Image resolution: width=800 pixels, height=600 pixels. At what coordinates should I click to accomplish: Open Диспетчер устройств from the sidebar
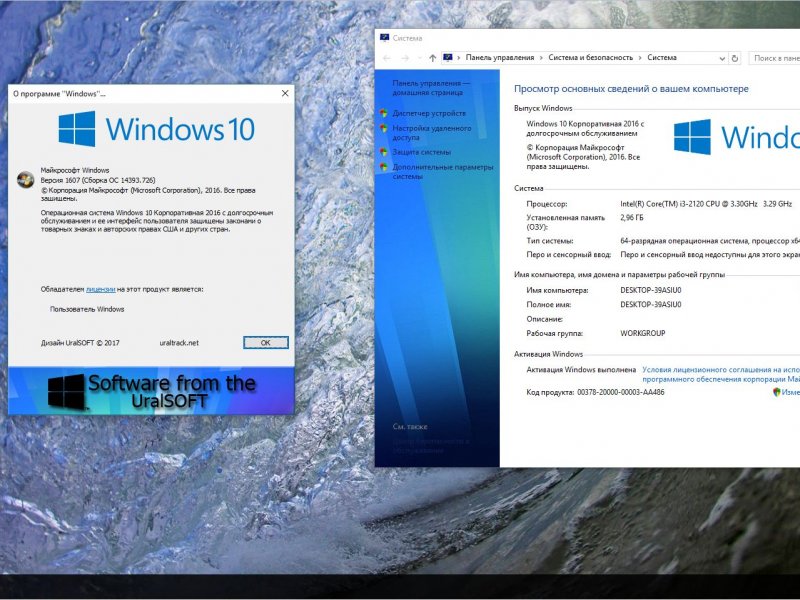click(429, 113)
